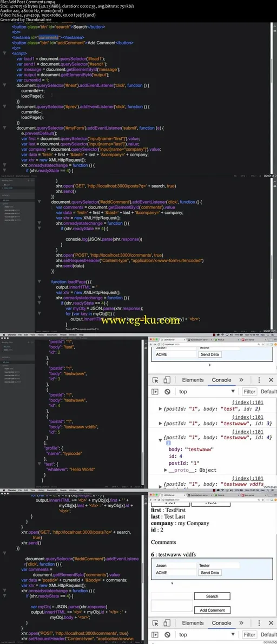Image resolution: width=277 pixels, height=644 pixels.
Task: Open the Bookmarks menu above the db.json editor
Action: (x=52, y=335)
